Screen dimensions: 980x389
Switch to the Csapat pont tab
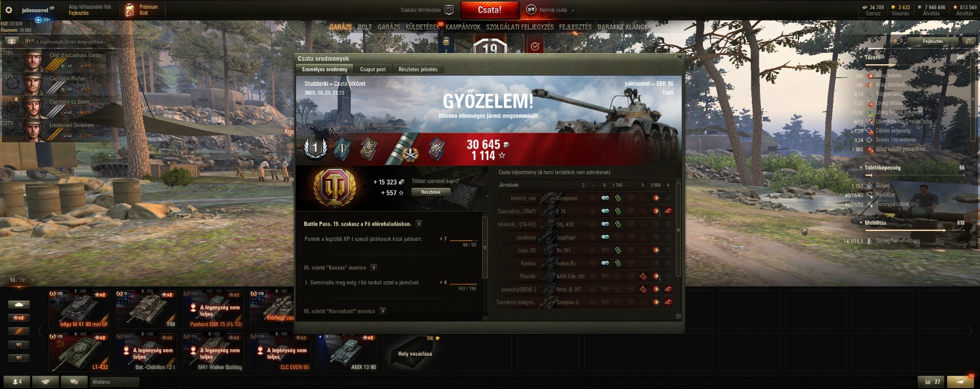373,69
